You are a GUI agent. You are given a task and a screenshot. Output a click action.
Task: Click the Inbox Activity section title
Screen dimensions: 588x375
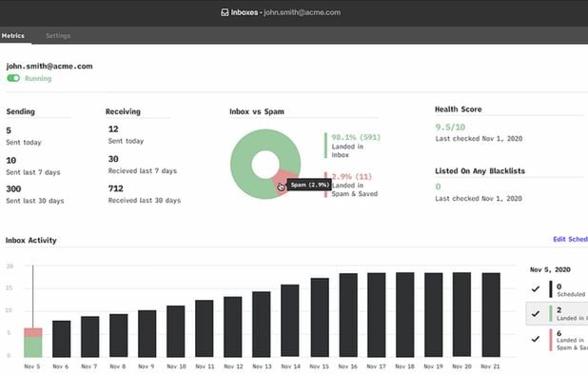tap(31, 241)
